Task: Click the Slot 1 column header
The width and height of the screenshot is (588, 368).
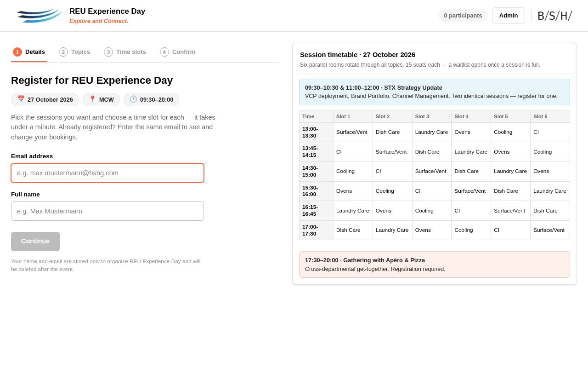Action: [x=353, y=116]
